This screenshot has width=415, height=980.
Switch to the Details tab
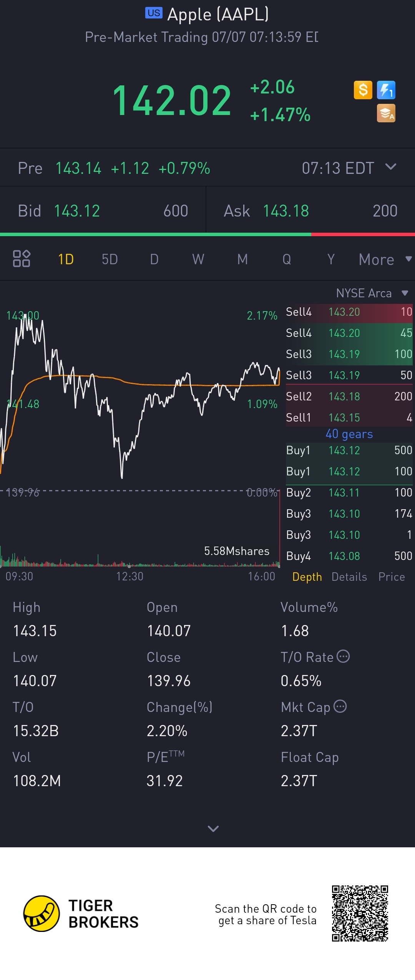tap(349, 577)
